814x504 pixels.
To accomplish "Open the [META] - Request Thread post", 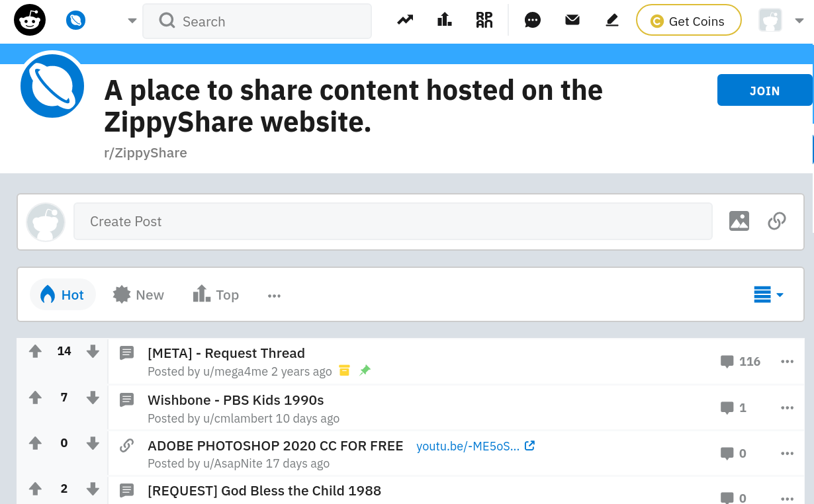I will (x=226, y=353).
